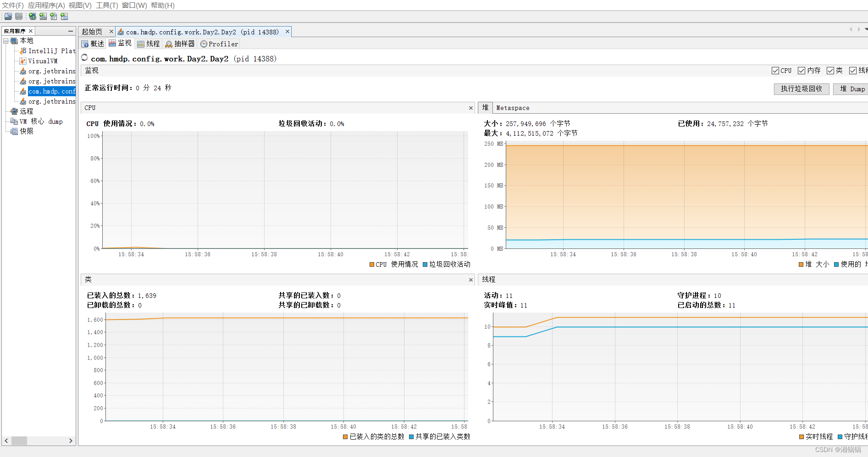Uncheck the 内存 checkbox

coord(802,71)
